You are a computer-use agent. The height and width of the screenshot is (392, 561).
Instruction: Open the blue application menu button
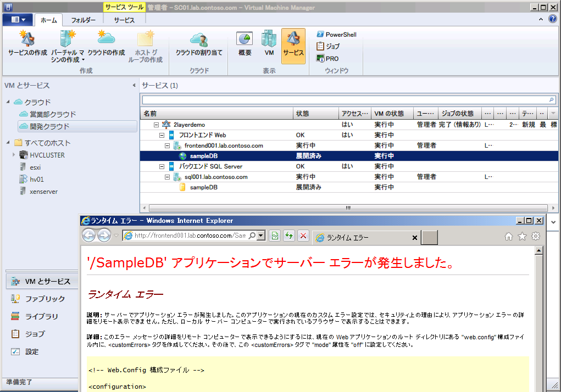tap(17, 18)
